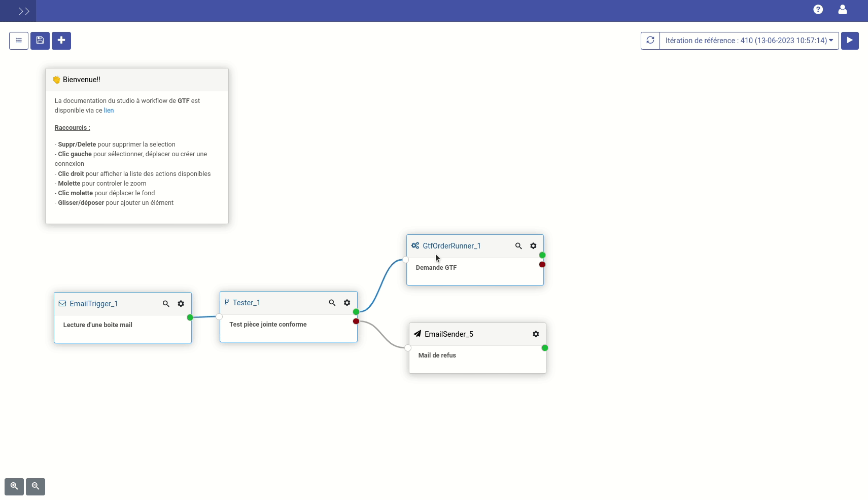The width and height of the screenshot is (868, 500).
Task: Select the Tester_1 node title
Action: click(x=247, y=303)
